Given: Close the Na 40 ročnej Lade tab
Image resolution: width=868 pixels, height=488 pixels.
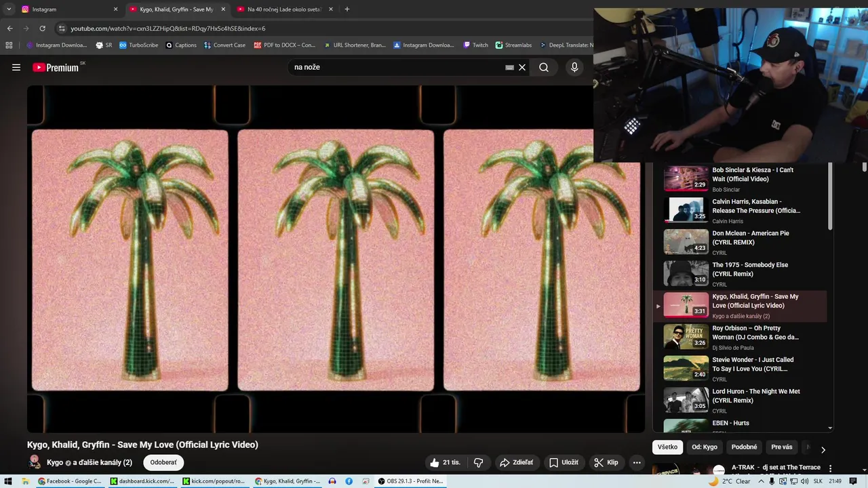Looking at the screenshot, I should [331, 9].
